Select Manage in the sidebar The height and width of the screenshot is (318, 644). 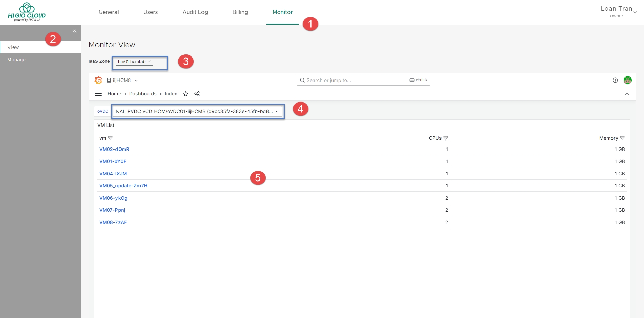(17, 60)
